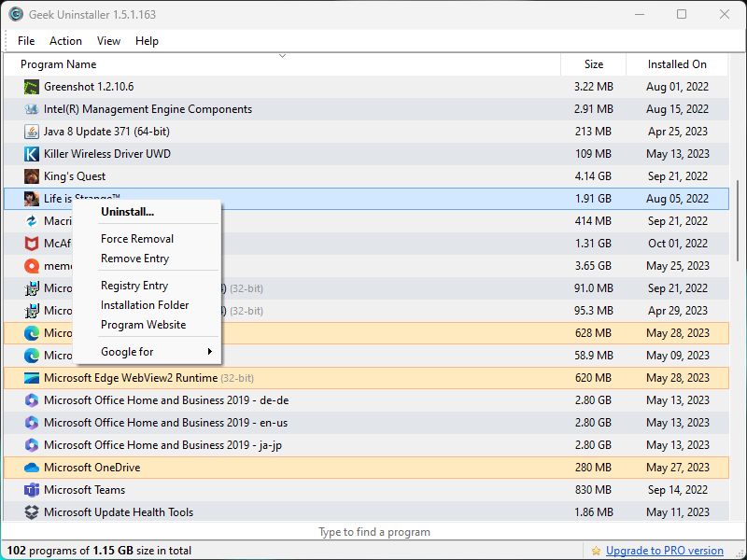
Task: Open the View menu
Action: (108, 41)
